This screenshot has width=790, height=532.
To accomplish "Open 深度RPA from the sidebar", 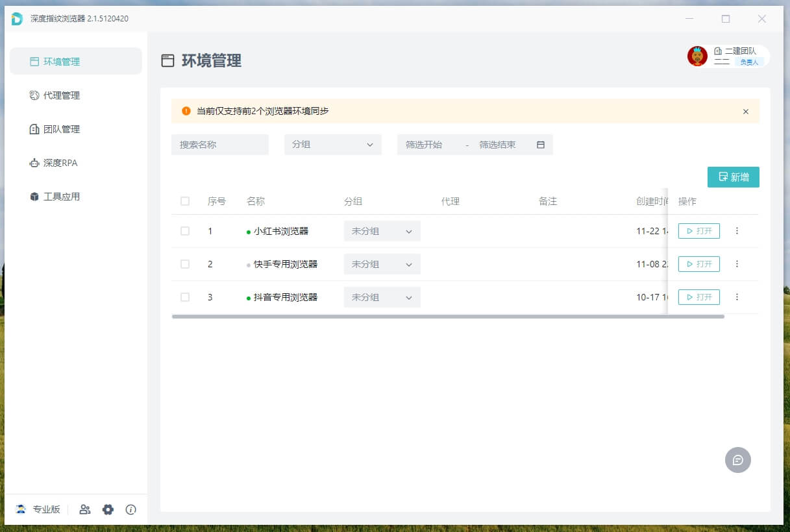I will click(x=60, y=163).
